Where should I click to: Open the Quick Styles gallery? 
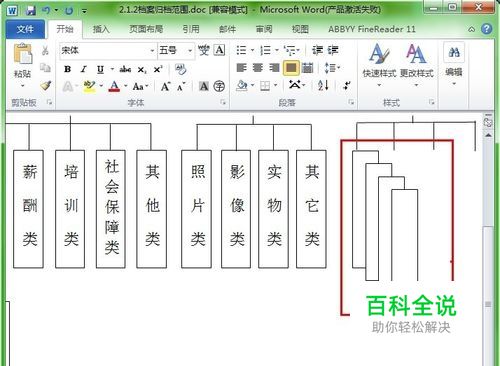[380, 64]
